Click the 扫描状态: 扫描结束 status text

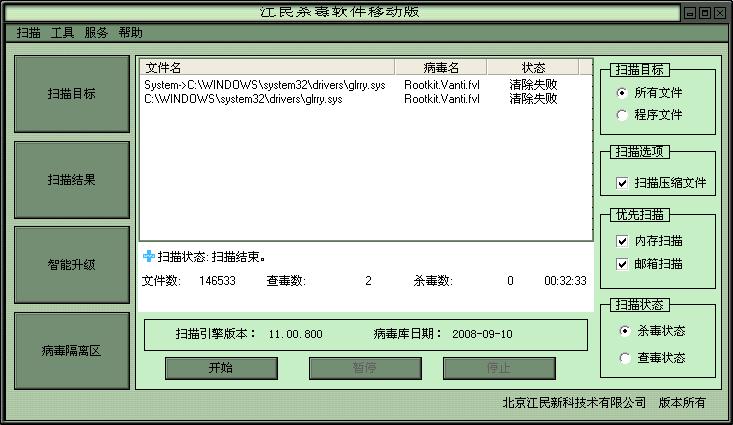(212, 257)
